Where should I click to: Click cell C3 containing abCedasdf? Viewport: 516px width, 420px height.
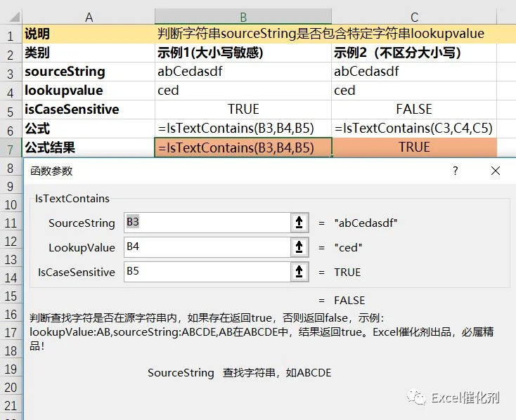(414, 72)
